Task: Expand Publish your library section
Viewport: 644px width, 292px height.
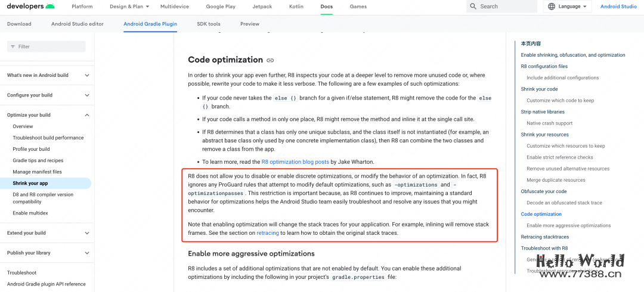Action: pos(87,253)
